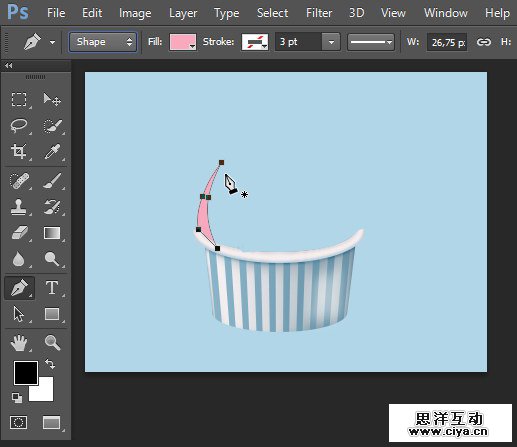Open the pink Fill color swatch

(183, 42)
